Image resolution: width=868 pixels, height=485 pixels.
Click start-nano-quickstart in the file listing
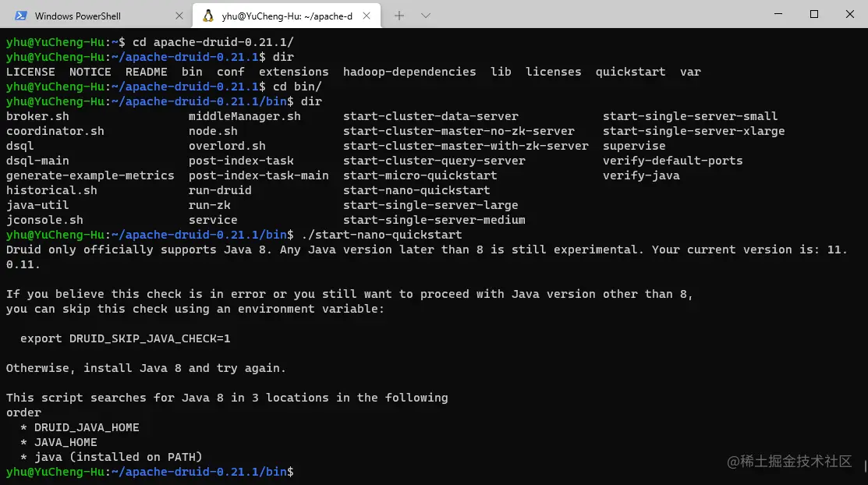coord(416,190)
